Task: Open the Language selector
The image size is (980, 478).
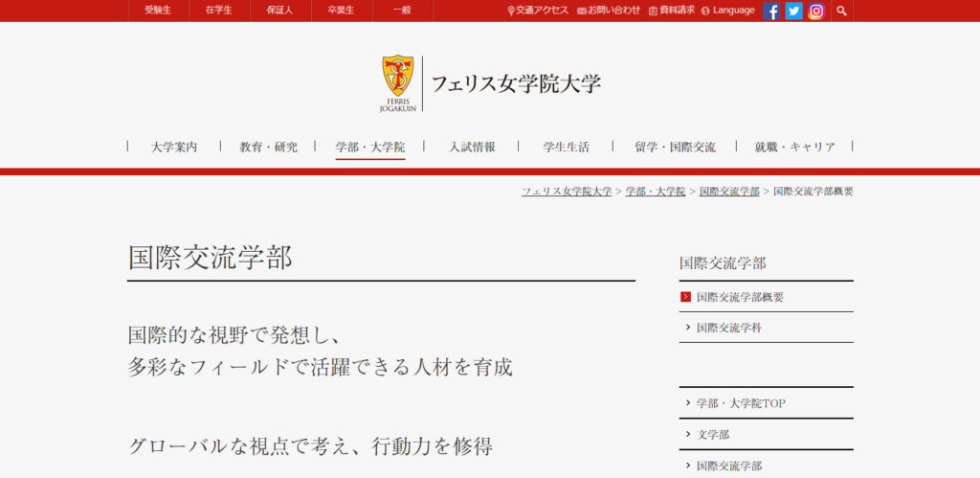Action: coord(728,11)
